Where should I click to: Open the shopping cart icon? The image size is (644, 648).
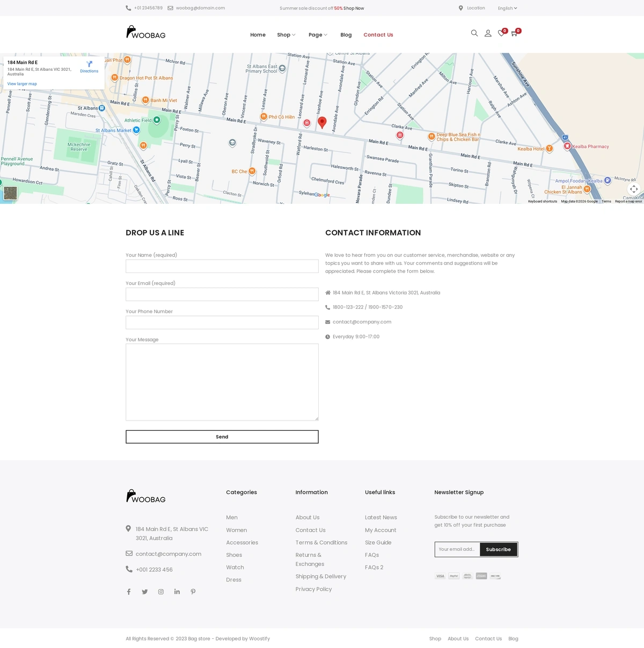pos(514,33)
